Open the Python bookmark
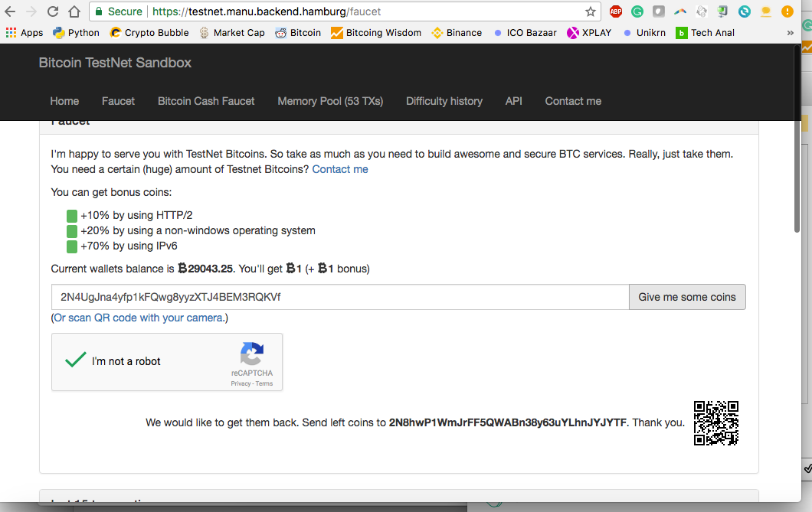 click(76, 33)
